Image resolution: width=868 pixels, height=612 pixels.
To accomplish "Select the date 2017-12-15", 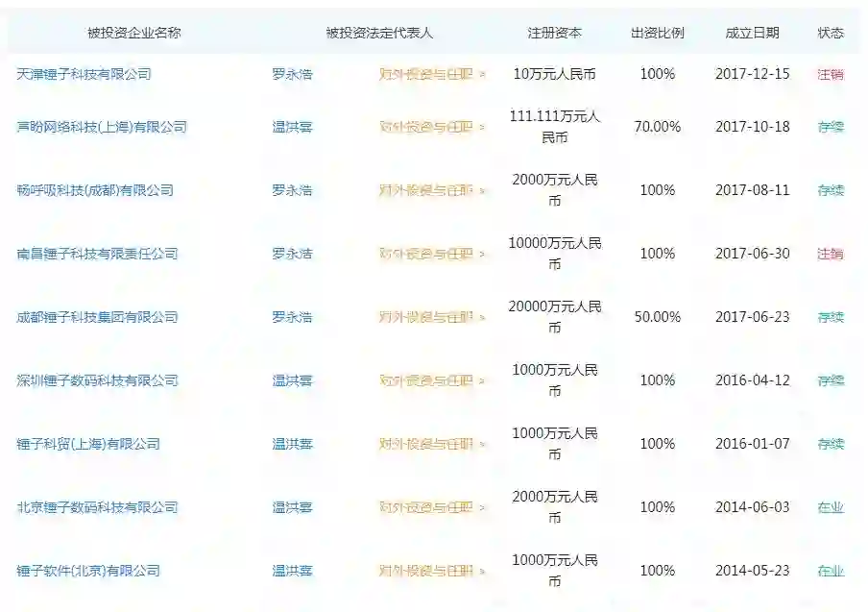I will [x=753, y=74].
